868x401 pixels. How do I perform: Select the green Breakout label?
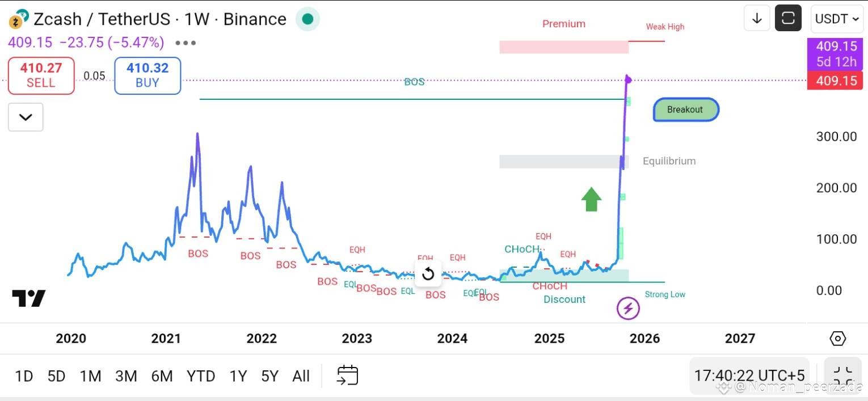(686, 109)
